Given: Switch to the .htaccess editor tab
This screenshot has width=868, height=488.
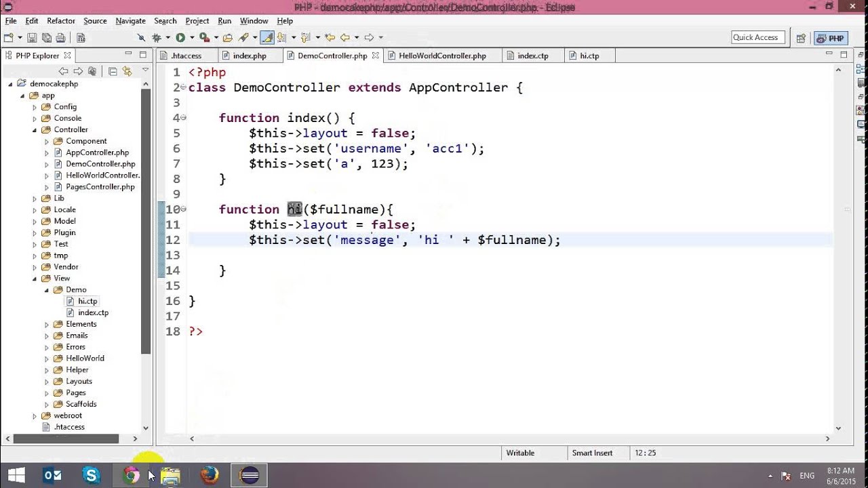Looking at the screenshot, I should pyautogui.click(x=186, y=56).
